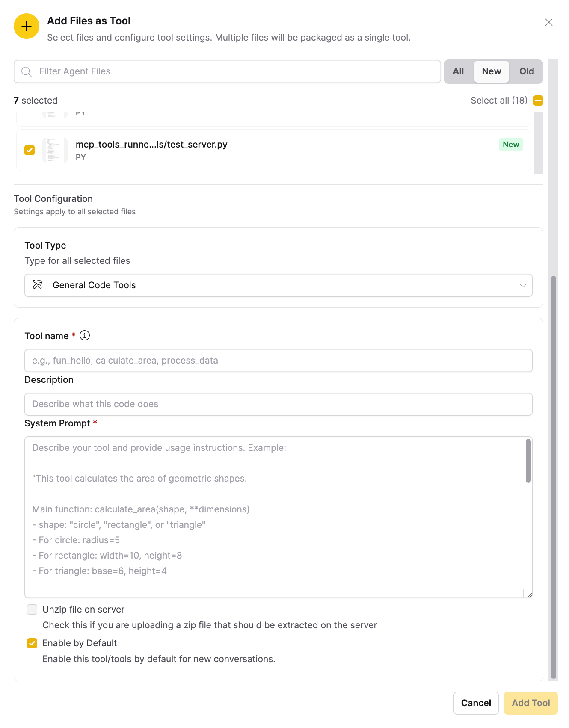569x728 pixels.
Task: Close the Add Files as Tool dialog
Action: coord(548,22)
